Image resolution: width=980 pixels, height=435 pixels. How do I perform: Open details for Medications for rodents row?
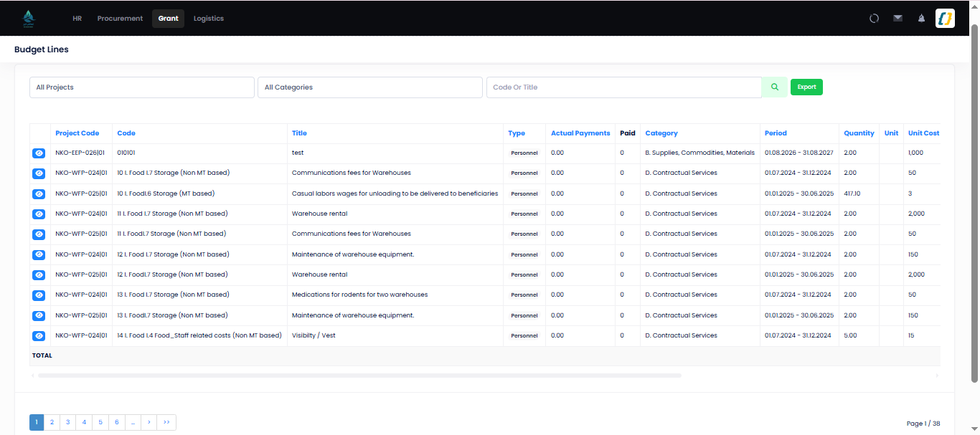[x=39, y=295]
